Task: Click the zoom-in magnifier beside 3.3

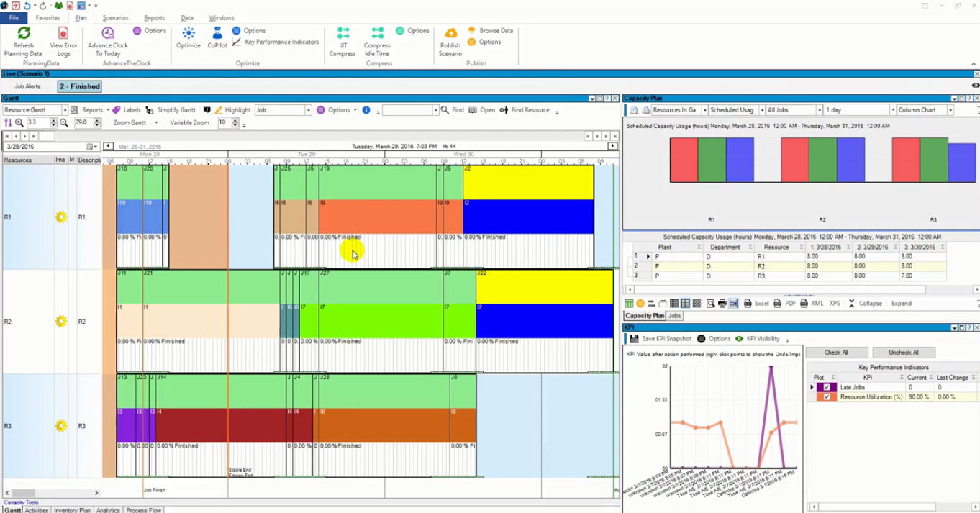Action: 19,123
